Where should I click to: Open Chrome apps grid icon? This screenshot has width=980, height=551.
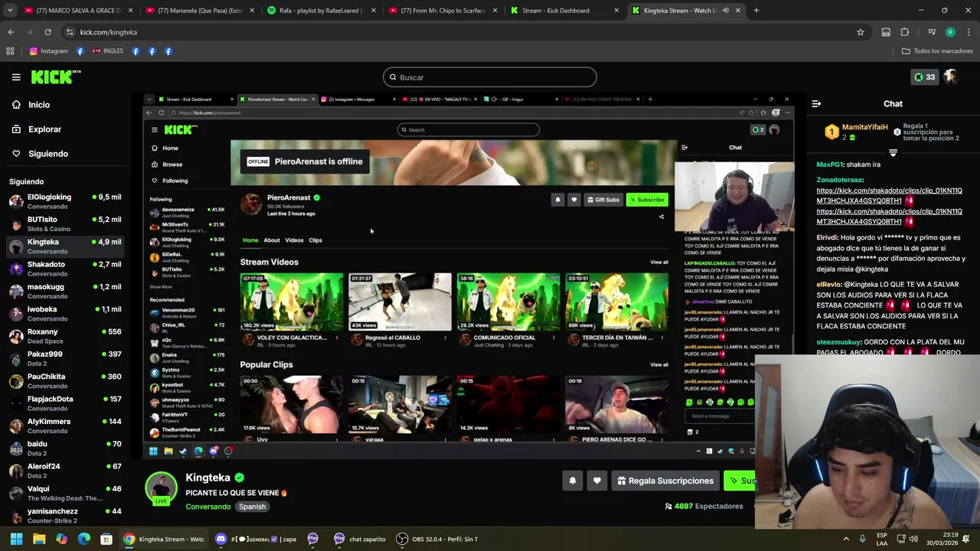(x=10, y=51)
